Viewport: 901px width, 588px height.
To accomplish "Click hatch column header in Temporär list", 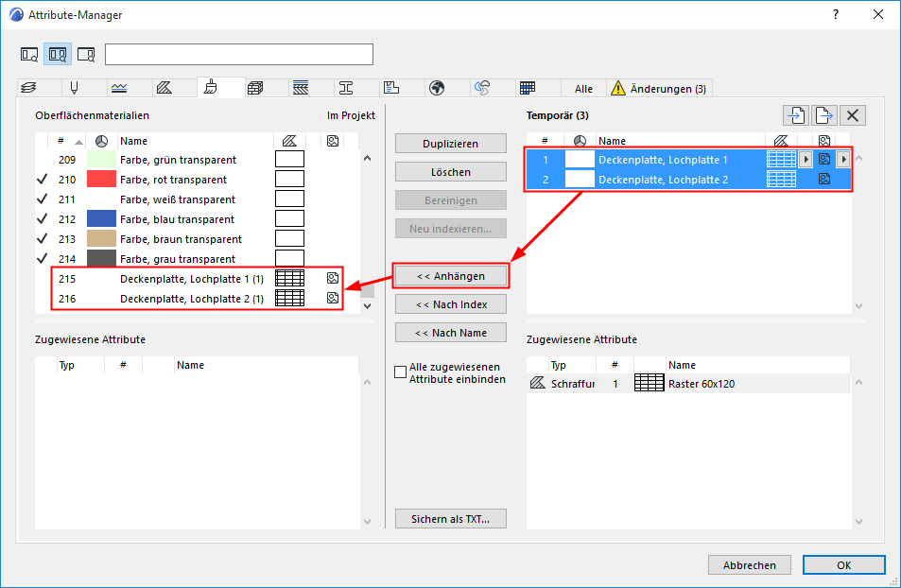I will pos(781,141).
